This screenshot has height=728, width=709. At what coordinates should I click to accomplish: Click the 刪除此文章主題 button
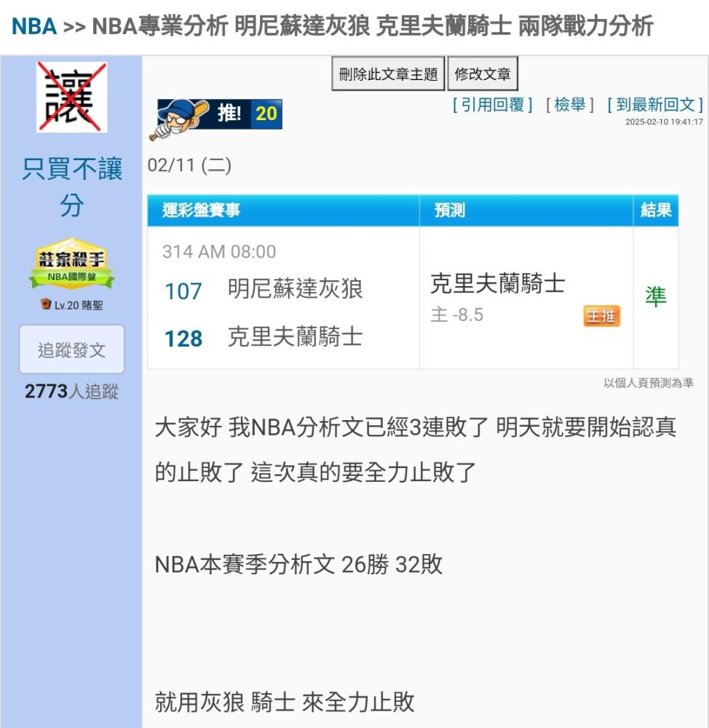388,74
